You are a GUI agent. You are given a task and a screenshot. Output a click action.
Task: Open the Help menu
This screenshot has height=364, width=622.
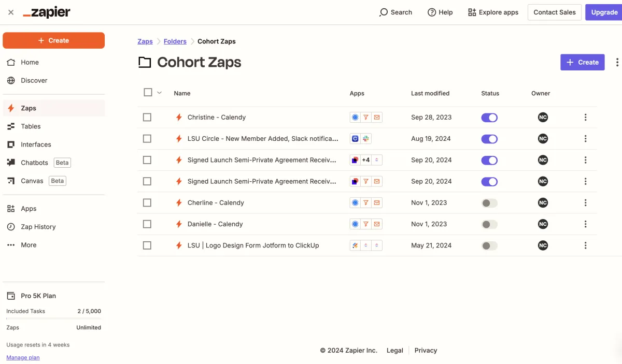coord(440,12)
